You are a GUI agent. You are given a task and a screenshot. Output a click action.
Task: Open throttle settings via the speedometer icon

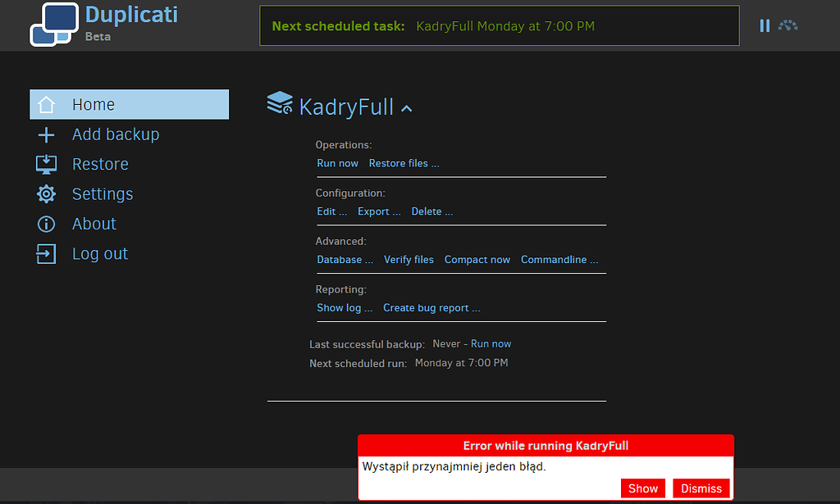click(x=788, y=25)
